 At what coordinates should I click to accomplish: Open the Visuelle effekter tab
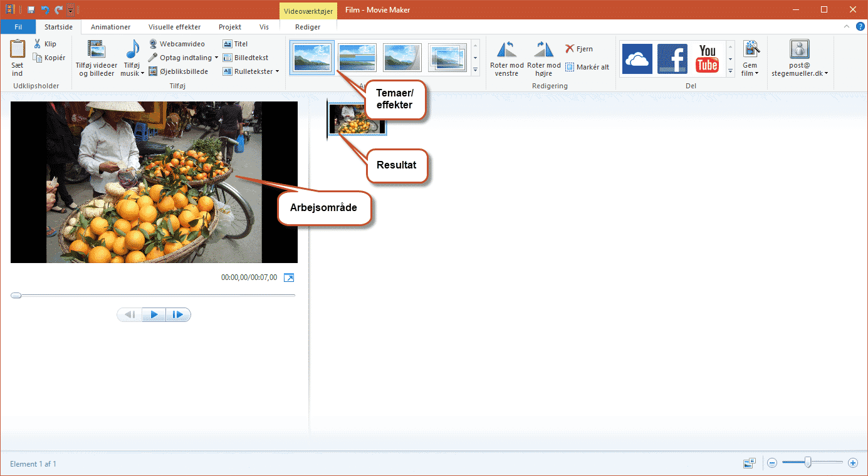(x=174, y=27)
